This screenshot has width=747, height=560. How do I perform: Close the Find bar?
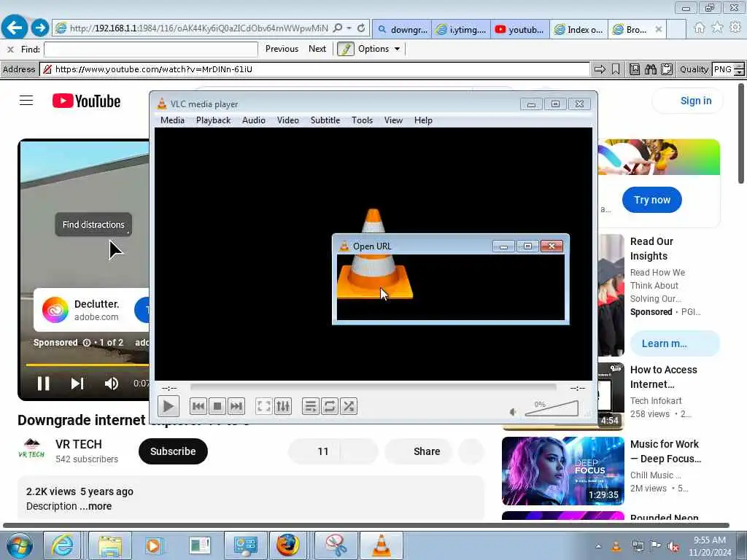coord(10,49)
